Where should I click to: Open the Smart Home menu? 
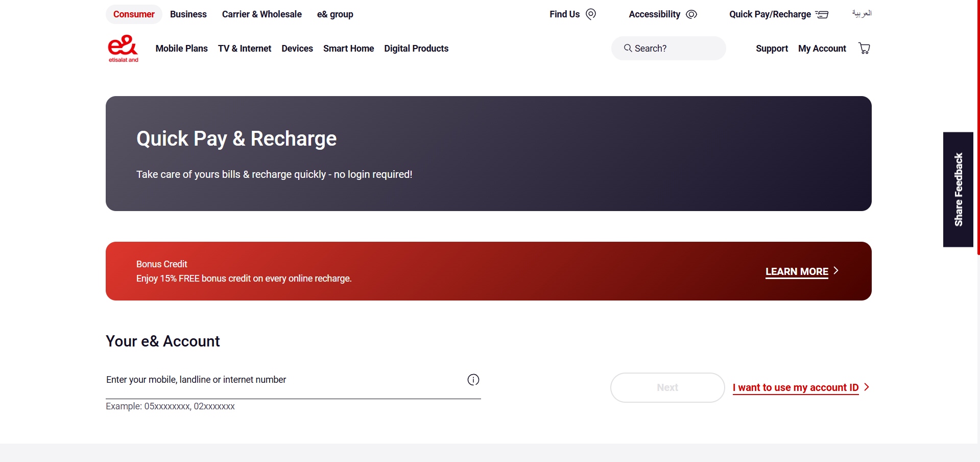349,49
